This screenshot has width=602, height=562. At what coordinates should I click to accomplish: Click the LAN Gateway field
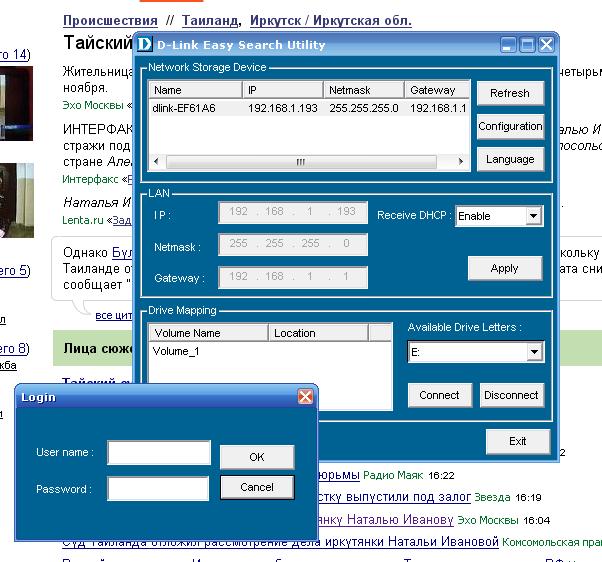click(x=293, y=277)
